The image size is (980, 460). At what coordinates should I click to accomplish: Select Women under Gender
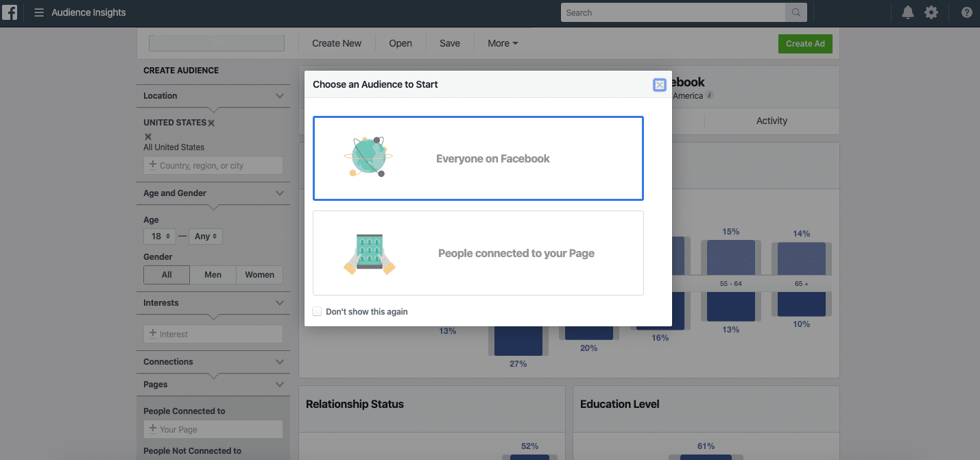[x=259, y=275]
